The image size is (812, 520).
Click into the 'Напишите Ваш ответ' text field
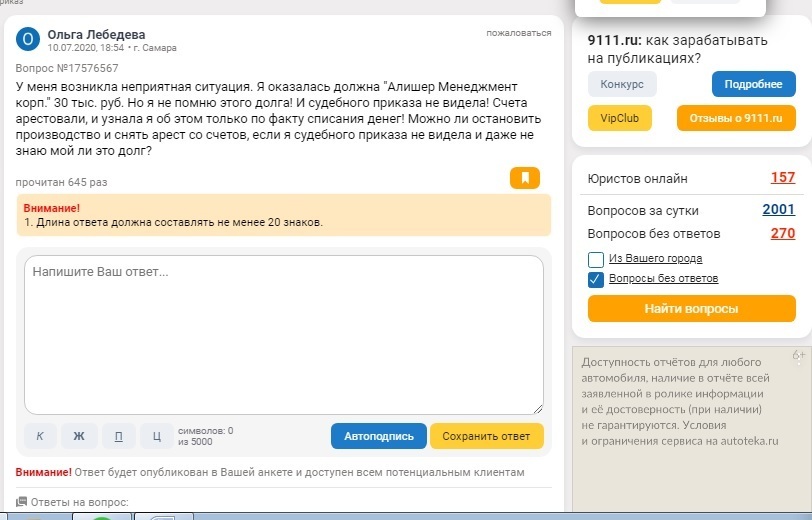coord(283,334)
